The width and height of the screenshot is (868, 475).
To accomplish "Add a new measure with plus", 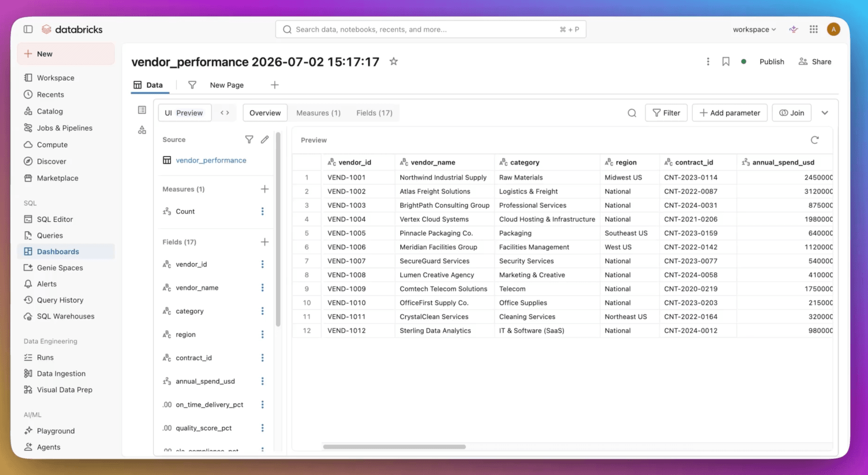I will tap(264, 189).
